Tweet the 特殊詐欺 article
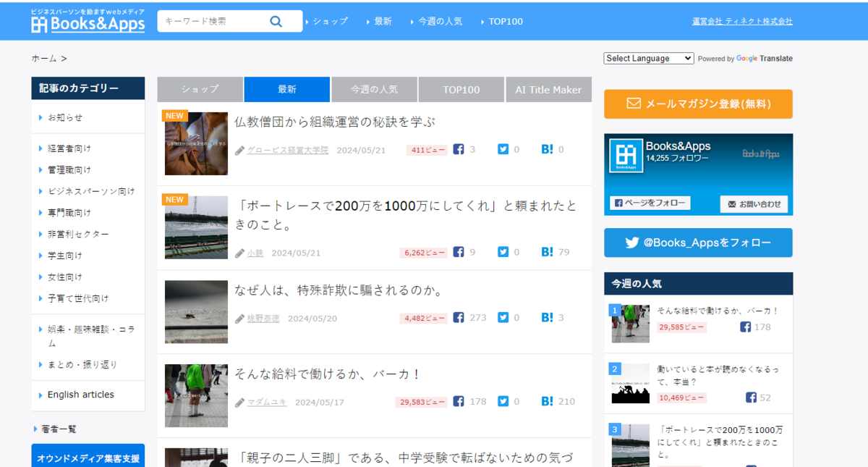This screenshot has height=467, width=868. tap(503, 317)
